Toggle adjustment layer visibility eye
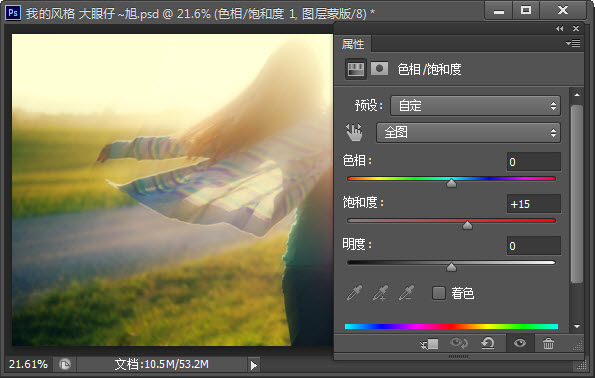595x378 pixels. (x=520, y=343)
